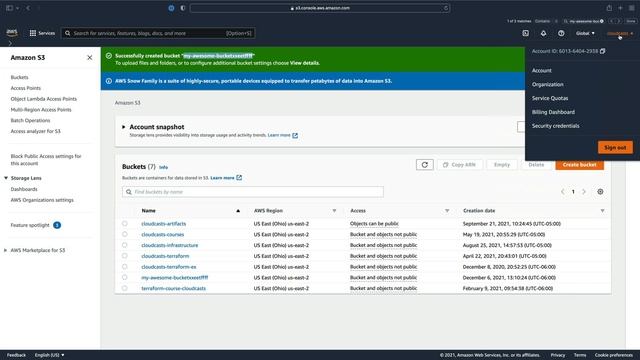Collapse the Storage Lens navigation group
Screen dimensions: 640x360
(x=6, y=178)
